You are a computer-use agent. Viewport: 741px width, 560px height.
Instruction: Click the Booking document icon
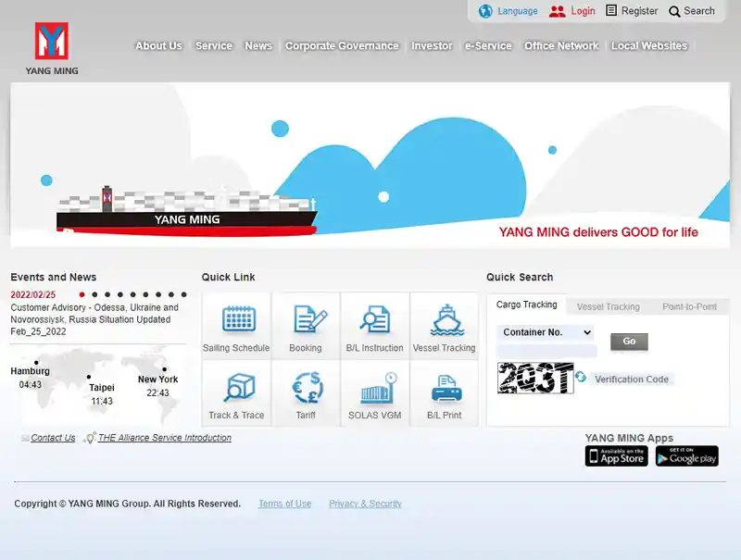tap(310, 318)
